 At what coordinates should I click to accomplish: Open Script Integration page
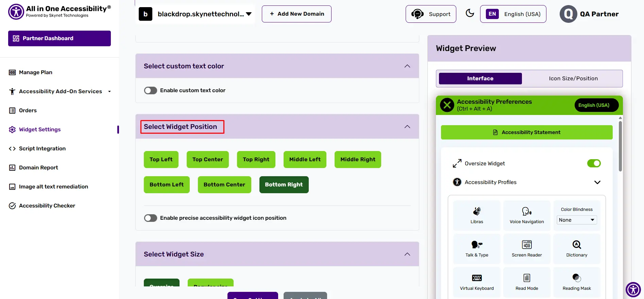[x=42, y=149]
